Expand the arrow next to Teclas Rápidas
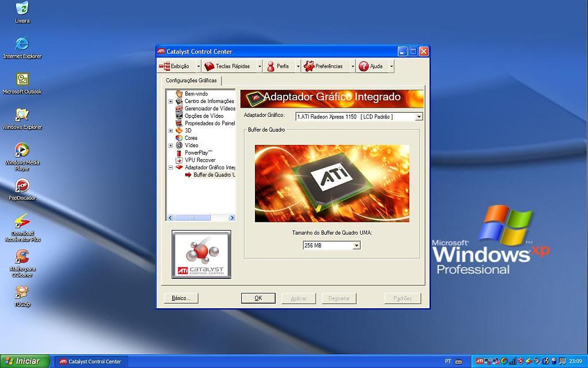 (260, 66)
